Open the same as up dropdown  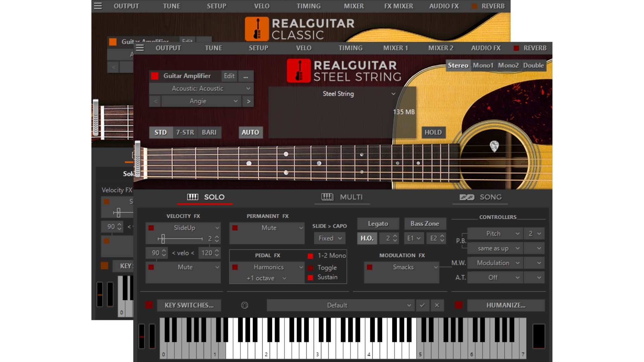(495, 248)
